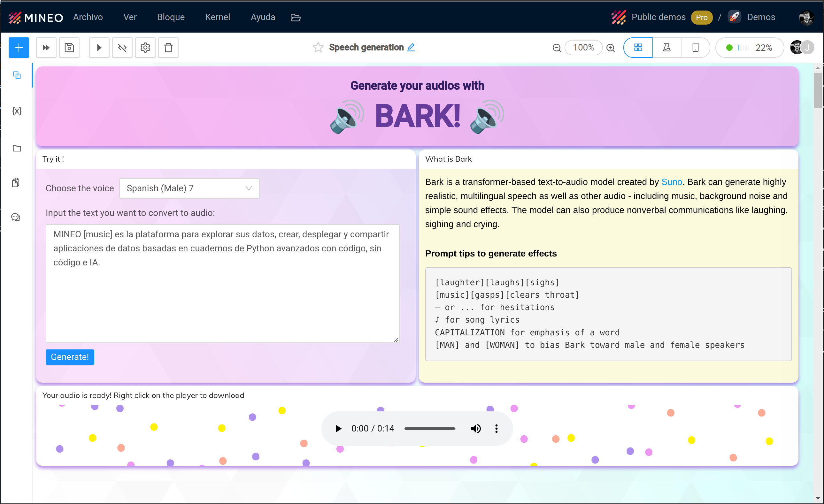This screenshot has height=504, width=824.
Task: Open collaborators avatar group in toolbar
Action: tap(802, 48)
